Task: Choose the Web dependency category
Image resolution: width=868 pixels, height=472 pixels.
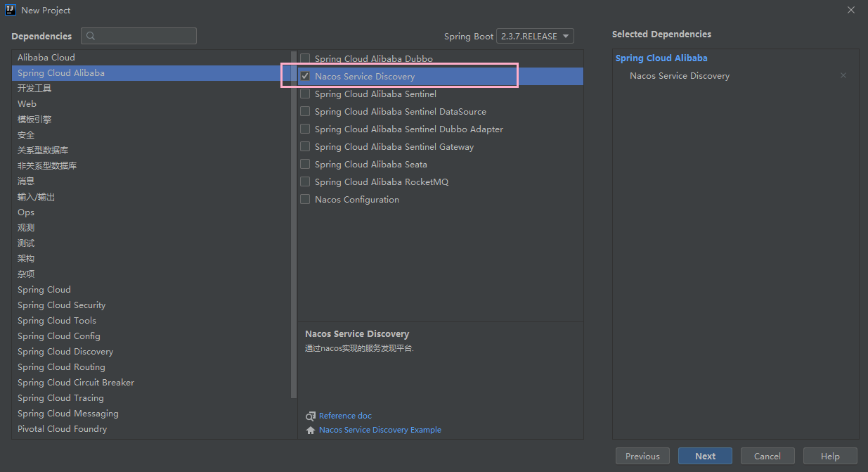Action: 27,104
